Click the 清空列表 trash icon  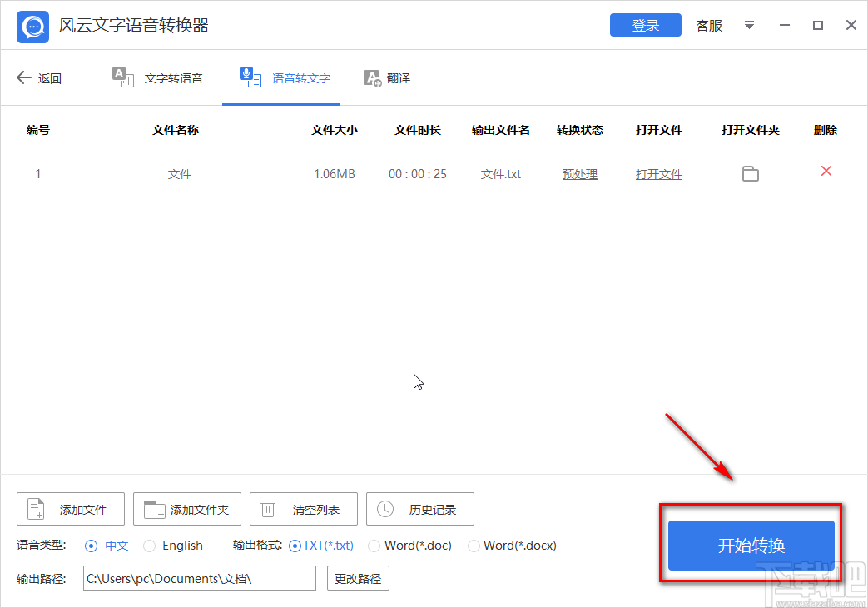coord(267,508)
